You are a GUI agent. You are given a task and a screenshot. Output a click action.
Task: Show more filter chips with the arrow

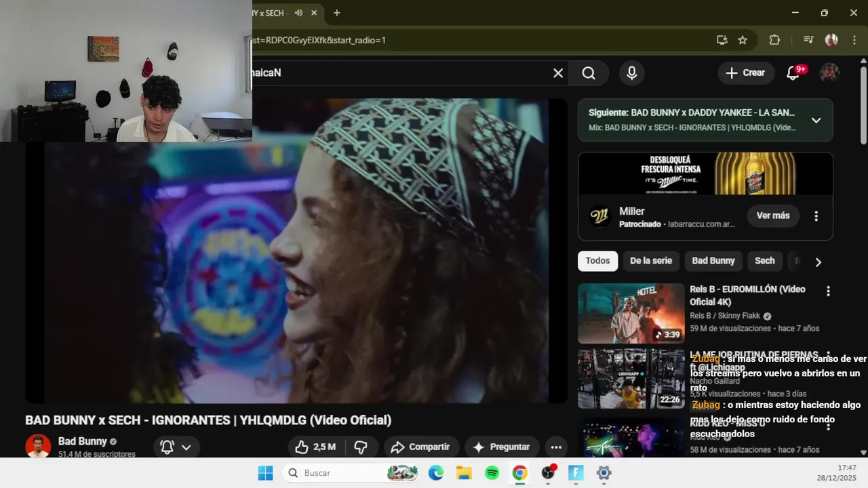818,262
